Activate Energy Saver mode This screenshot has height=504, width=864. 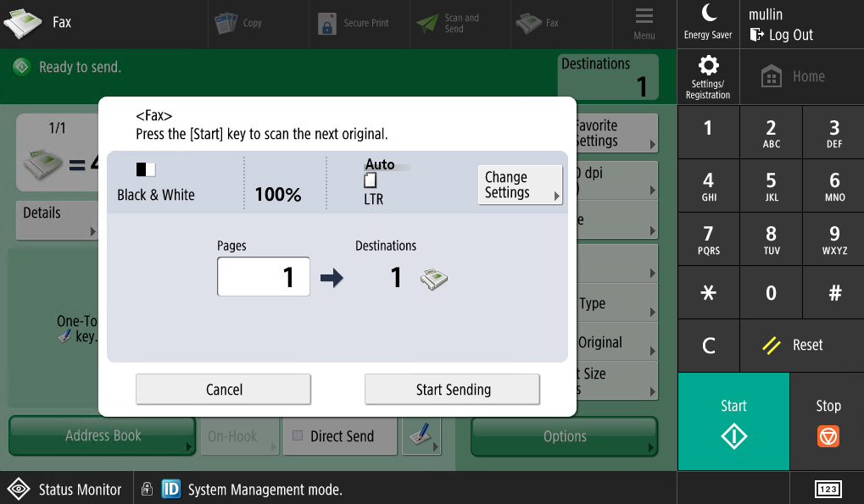pos(708,23)
